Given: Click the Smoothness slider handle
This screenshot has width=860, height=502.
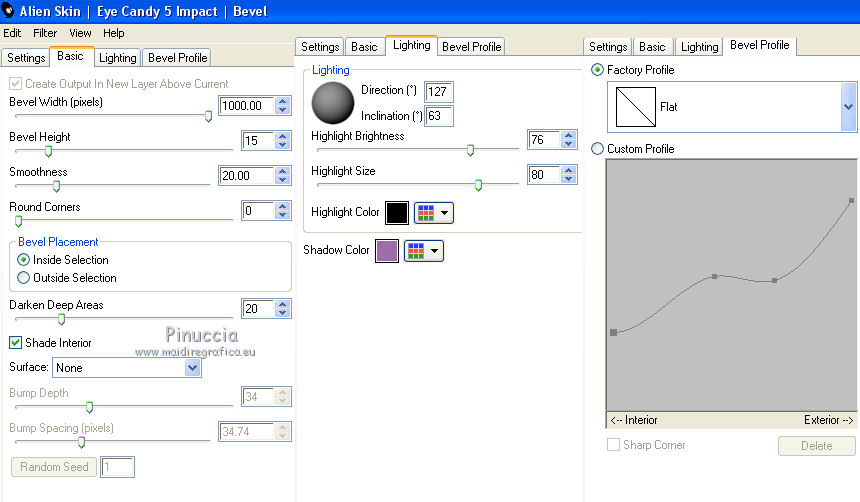Looking at the screenshot, I should tap(56, 187).
